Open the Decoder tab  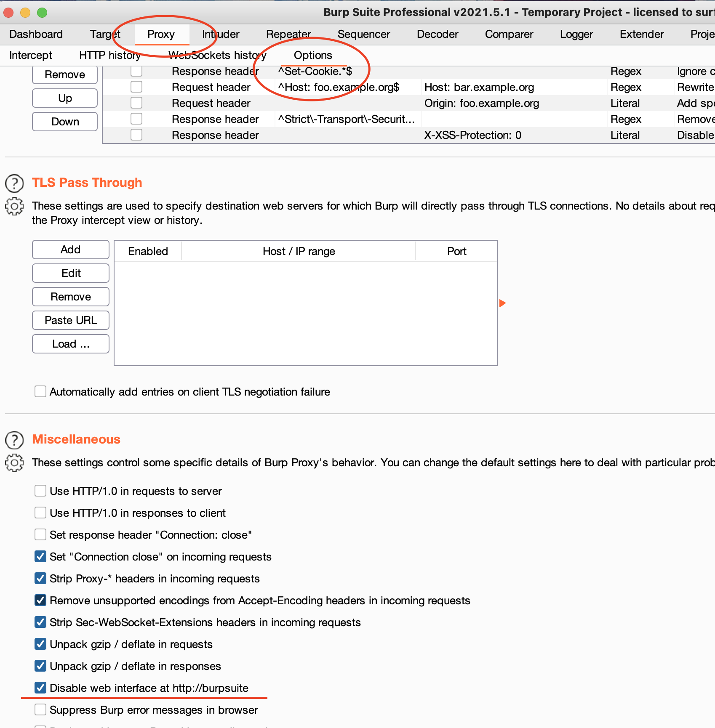coord(438,34)
